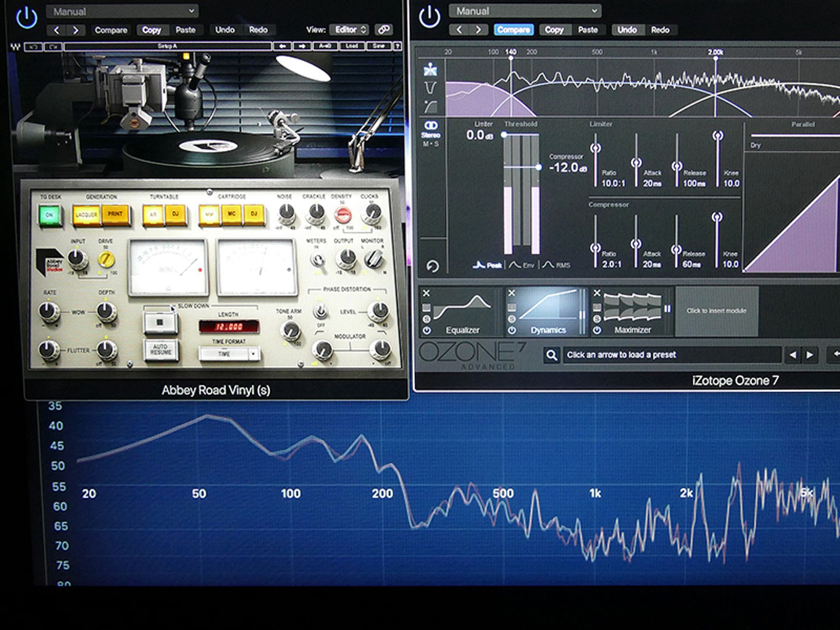The image size is (840, 630).
Task: Click the Ozone Dynamics reset circular arrow
Action: [x=432, y=266]
